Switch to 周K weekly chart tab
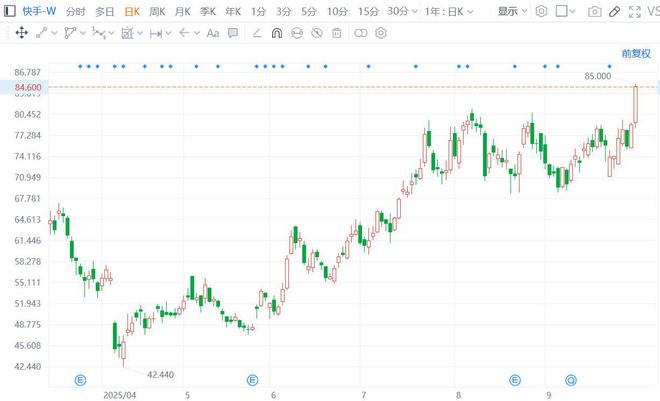 click(x=157, y=11)
